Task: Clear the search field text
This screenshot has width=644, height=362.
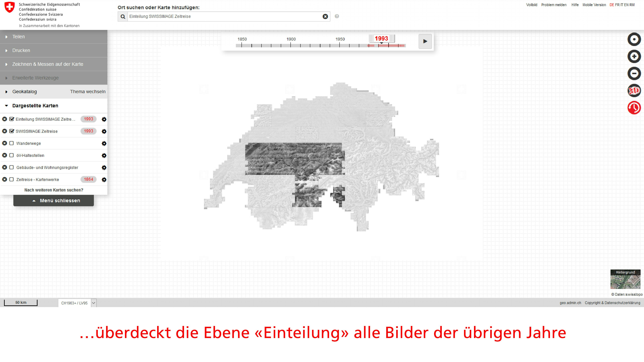Action: tap(325, 16)
